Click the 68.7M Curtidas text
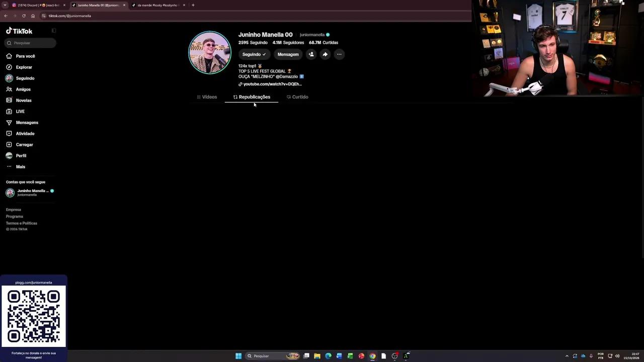Image resolution: width=644 pixels, height=362 pixels. [x=324, y=43]
